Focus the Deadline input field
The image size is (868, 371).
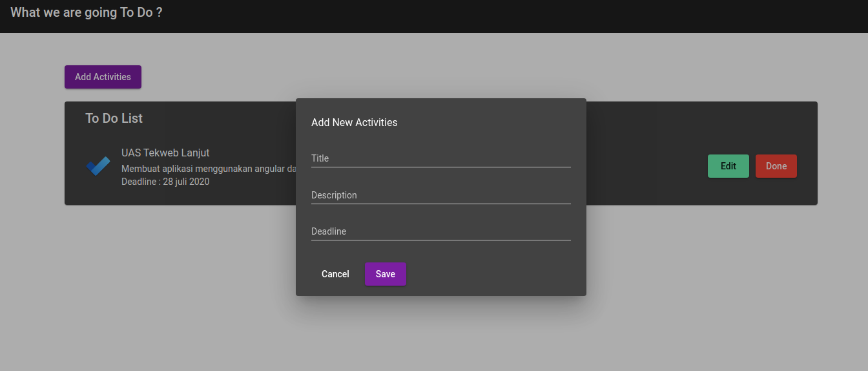(x=441, y=231)
